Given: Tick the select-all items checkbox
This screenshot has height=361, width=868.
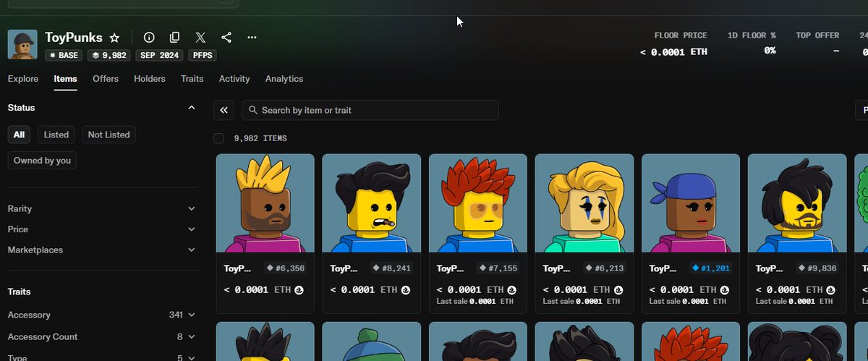Looking at the screenshot, I should 219,138.
